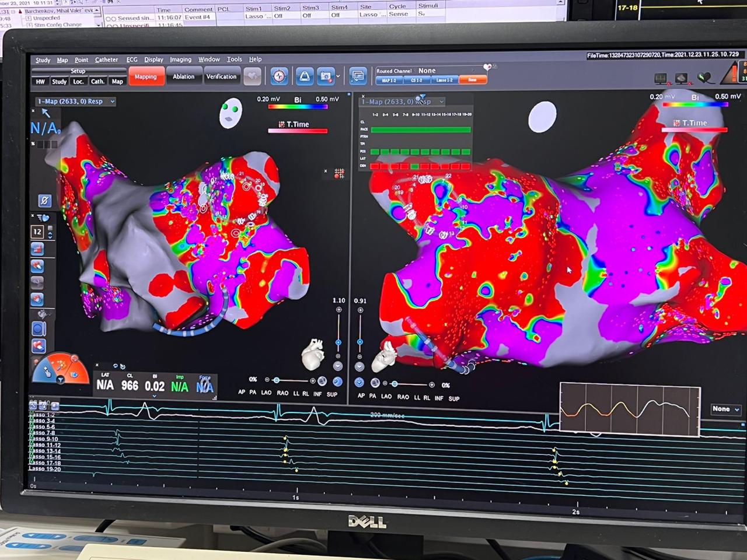Click the points cluster icon below T.Time legend

[x=339, y=173]
